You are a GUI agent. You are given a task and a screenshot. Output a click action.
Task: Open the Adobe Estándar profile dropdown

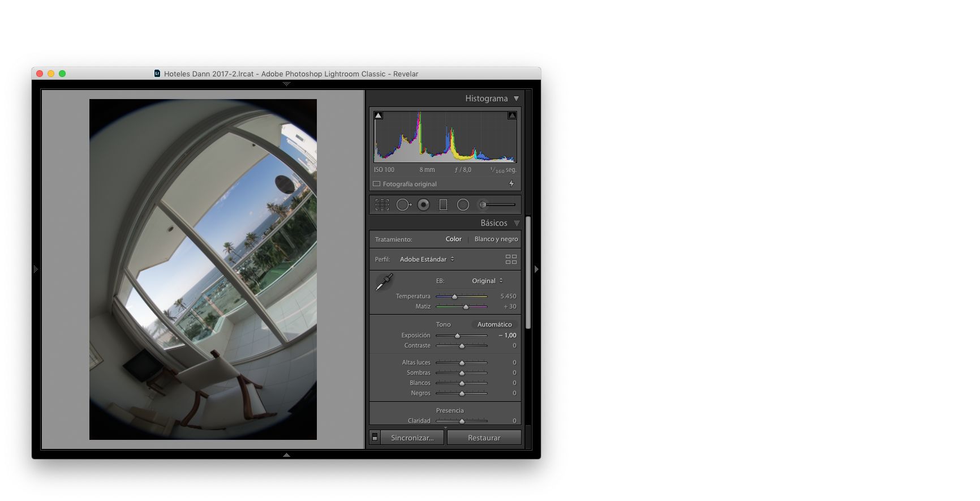[x=427, y=259]
